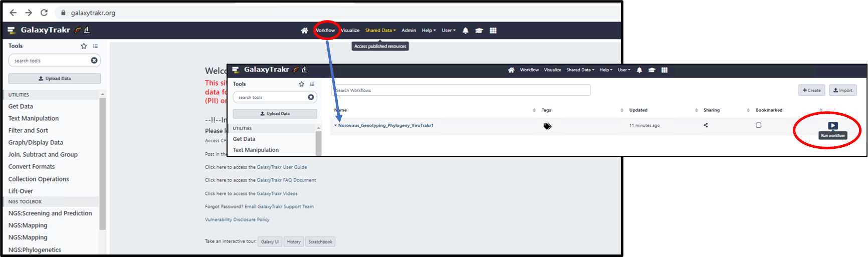Image resolution: width=868 pixels, height=257 pixels.
Task: Start the History interactive tour
Action: 294,241
